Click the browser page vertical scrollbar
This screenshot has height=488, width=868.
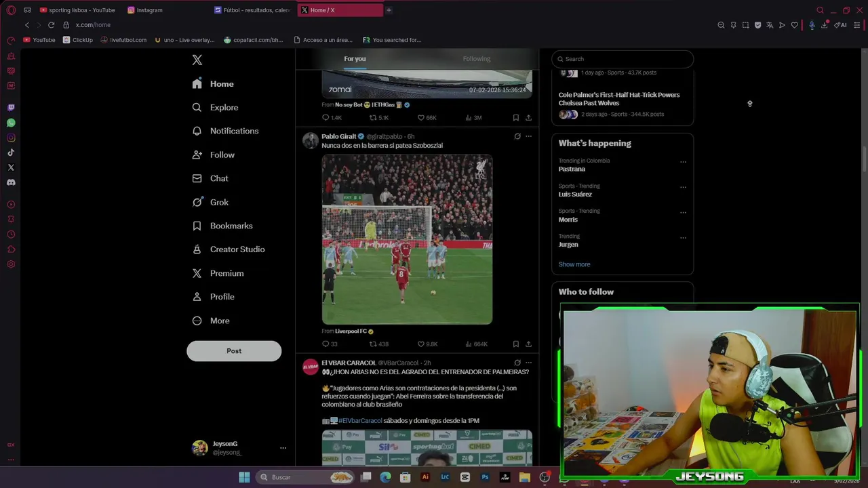(864, 158)
